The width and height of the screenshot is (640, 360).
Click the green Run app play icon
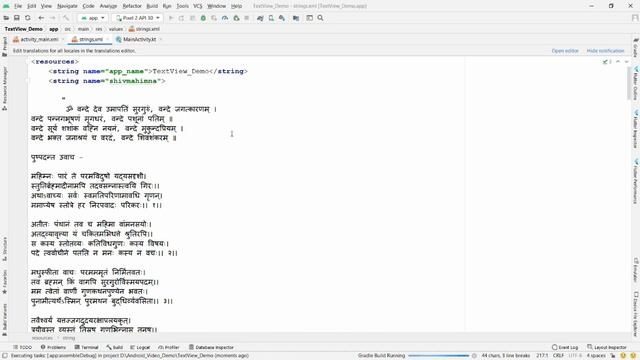[x=171, y=18]
